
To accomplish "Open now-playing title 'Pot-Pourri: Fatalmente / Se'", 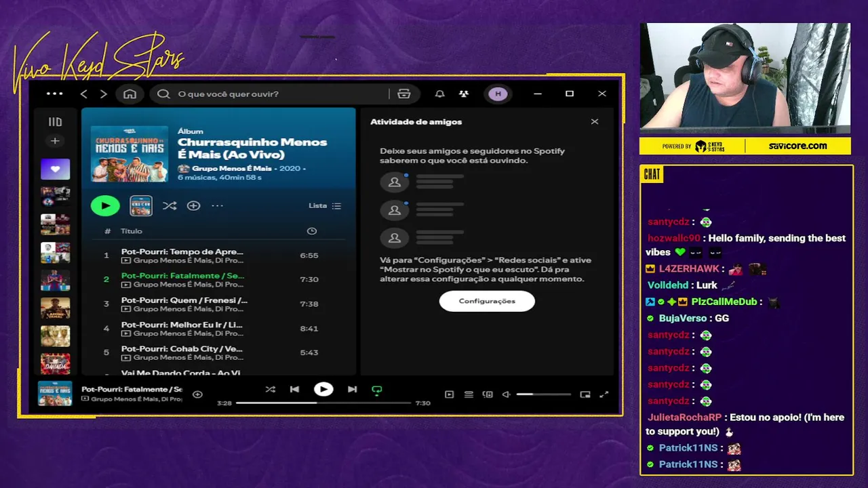I will 132,390.
